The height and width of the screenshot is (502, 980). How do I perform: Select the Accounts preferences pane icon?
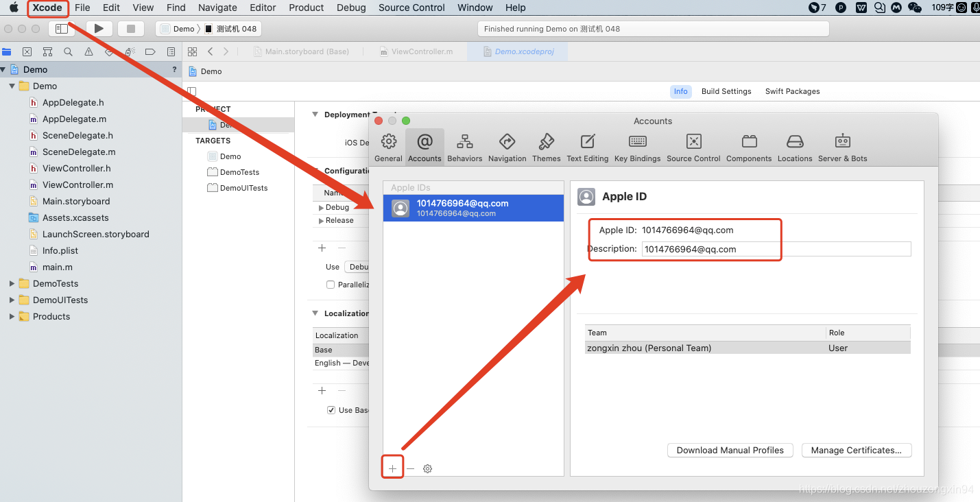[x=425, y=147]
